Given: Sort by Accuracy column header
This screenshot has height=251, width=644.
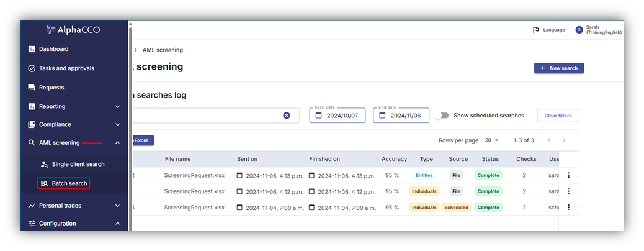Looking at the screenshot, I should point(395,159).
